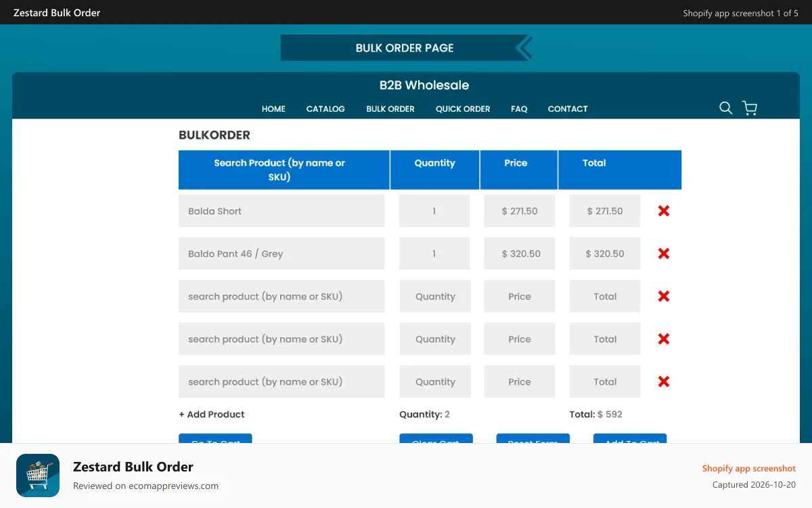Click the $ 271.50 total field
Viewport: 812px width, 508px height.
pyautogui.click(x=605, y=211)
